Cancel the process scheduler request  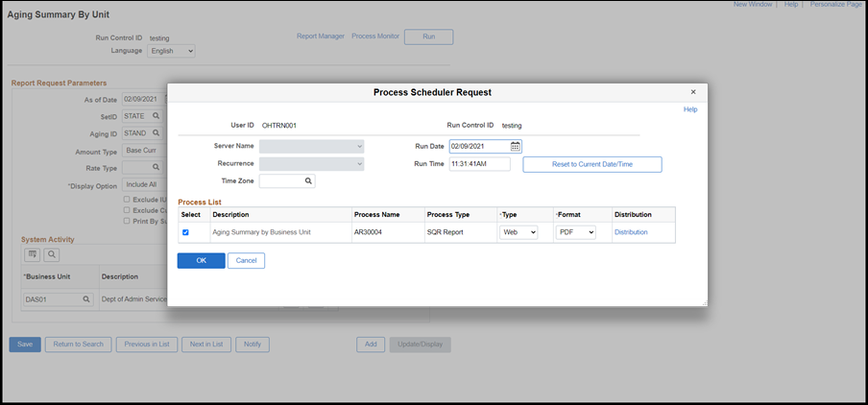(x=246, y=261)
